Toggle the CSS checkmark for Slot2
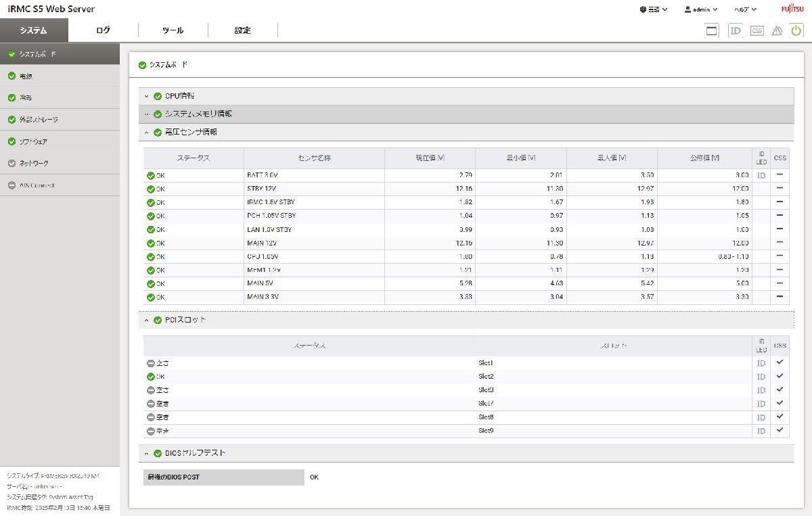812x516 pixels. tap(780, 376)
